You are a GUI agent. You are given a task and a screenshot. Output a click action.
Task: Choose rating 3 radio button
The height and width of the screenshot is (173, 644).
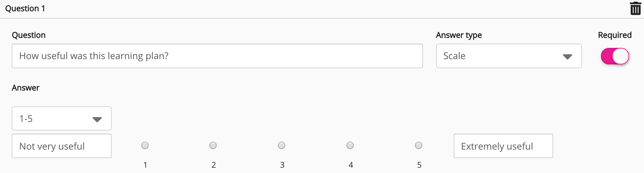(282, 145)
